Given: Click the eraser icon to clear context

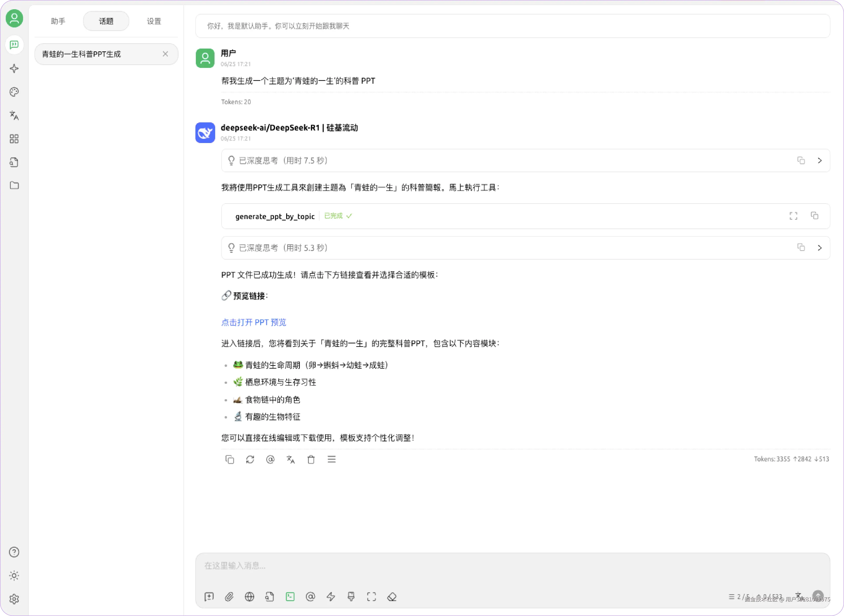Looking at the screenshot, I should [392, 597].
